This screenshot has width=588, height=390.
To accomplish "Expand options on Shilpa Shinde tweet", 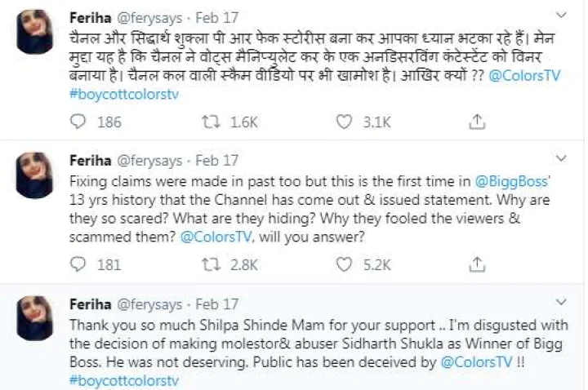I will pos(560,299).
